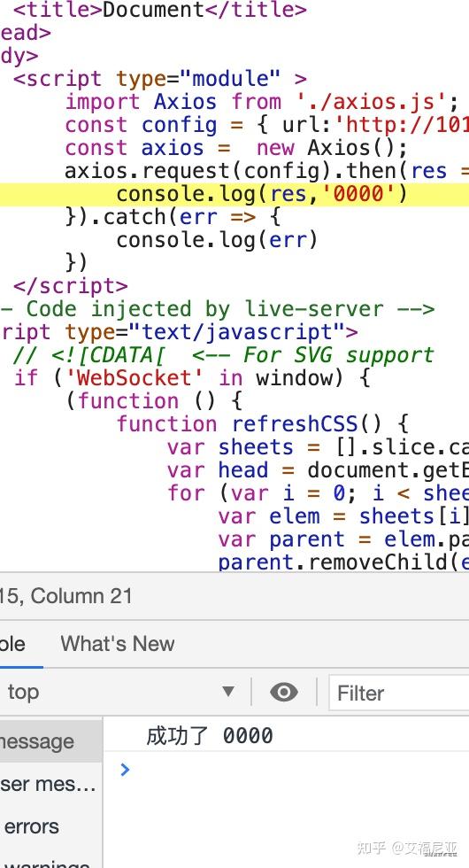469x868 pixels.
Task: Show only errors in console sidebar
Action: click(32, 825)
